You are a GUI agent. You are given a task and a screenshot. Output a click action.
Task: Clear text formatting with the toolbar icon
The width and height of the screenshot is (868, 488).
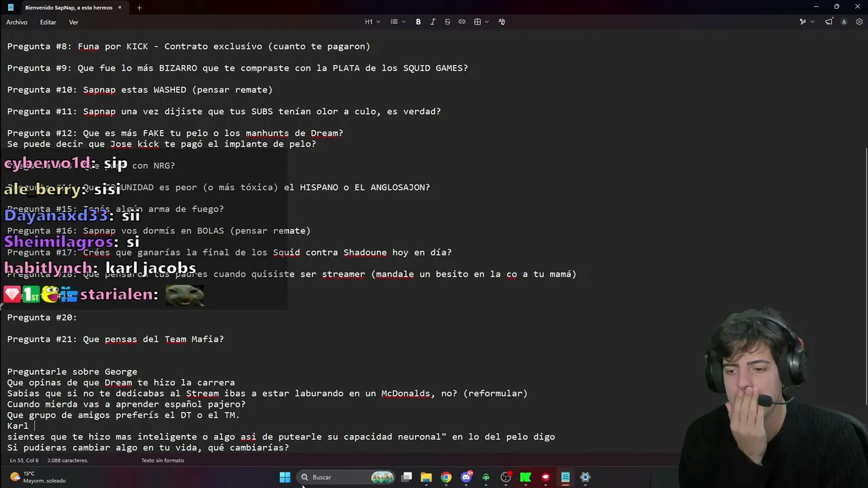click(502, 22)
